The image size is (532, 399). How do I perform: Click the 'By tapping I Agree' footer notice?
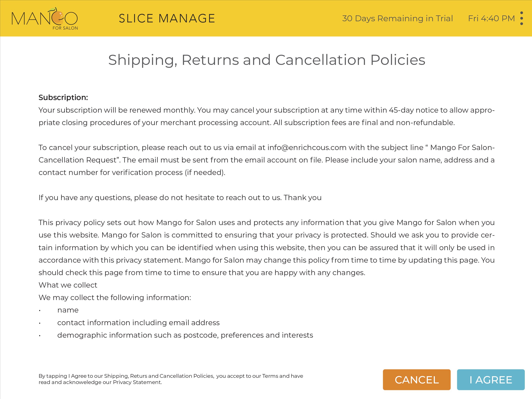coord(171,379)
